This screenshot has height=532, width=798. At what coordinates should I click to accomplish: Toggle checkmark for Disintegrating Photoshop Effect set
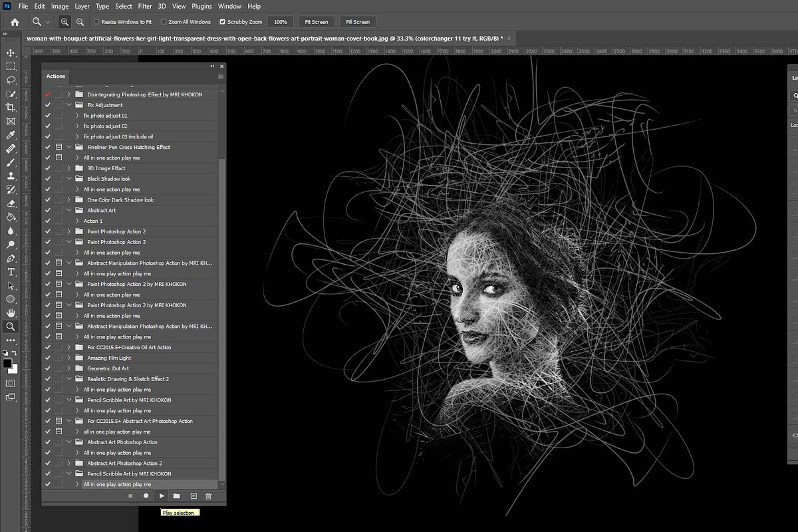pos(47,94)
